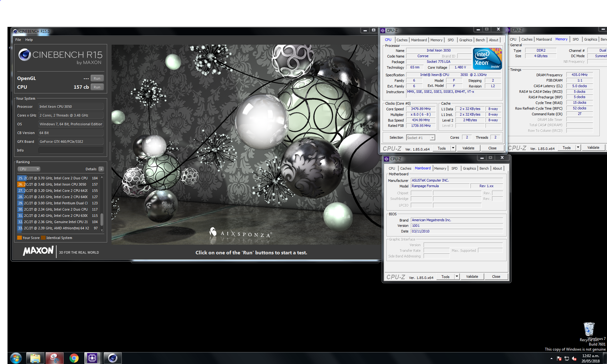607x364 pixels.
Task: Open Tools dropdown arrow in memory CPU-Z
Action: 578,148
